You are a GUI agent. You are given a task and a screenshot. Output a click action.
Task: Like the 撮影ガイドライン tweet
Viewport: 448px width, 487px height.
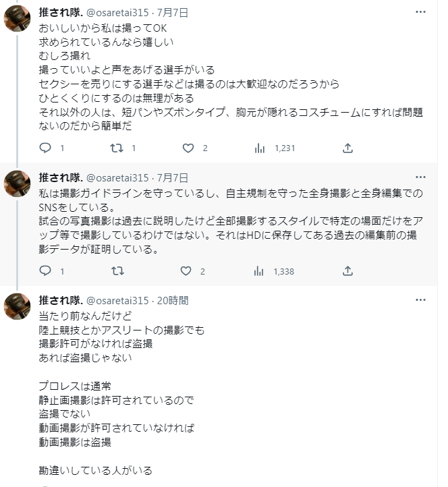pos(188,271)
